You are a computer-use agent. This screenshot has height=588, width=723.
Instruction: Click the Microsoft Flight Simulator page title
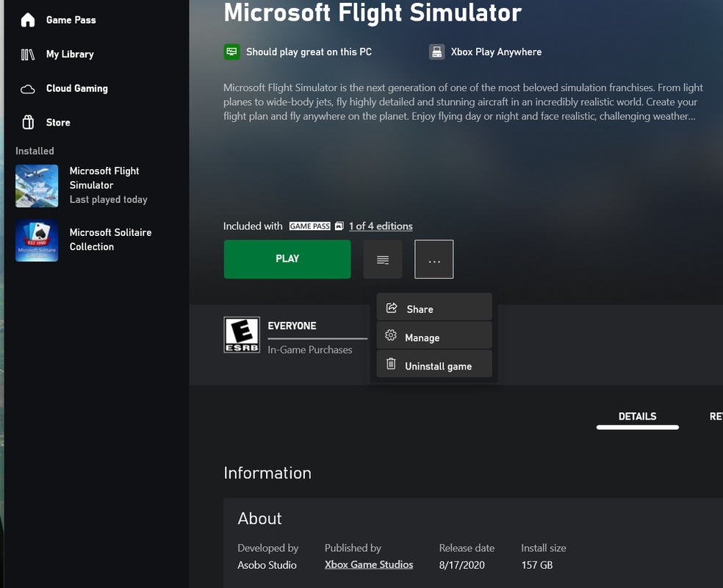coord(373,12)
